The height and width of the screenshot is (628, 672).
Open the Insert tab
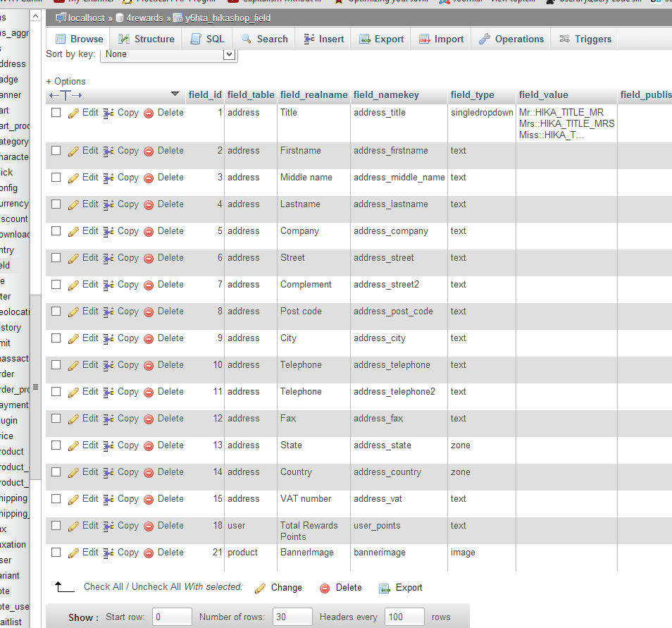coord(323,39)
